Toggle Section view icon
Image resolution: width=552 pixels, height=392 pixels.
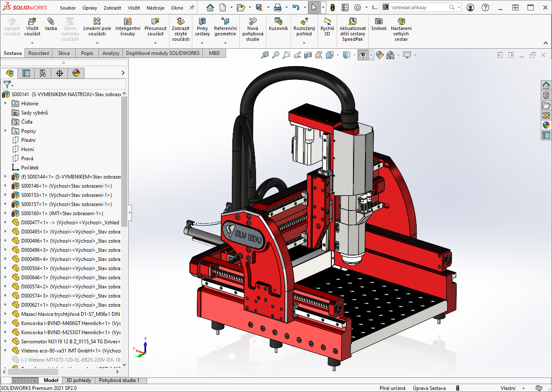point(308,55)
